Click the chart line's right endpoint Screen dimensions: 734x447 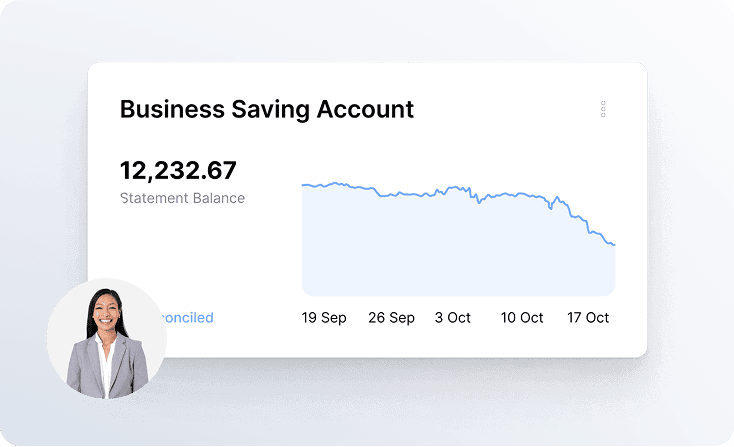click(x=614, y=244)
